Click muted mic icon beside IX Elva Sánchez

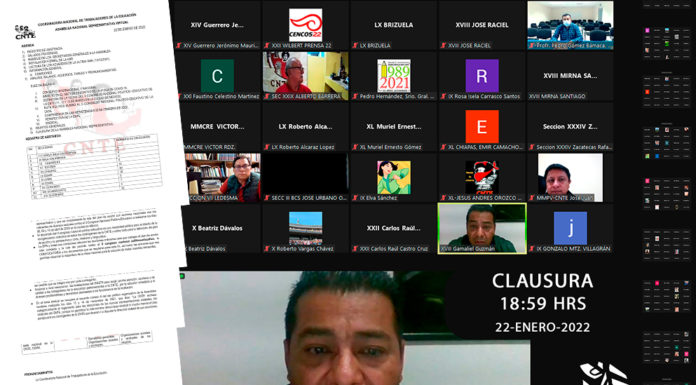tap(355, 198)
